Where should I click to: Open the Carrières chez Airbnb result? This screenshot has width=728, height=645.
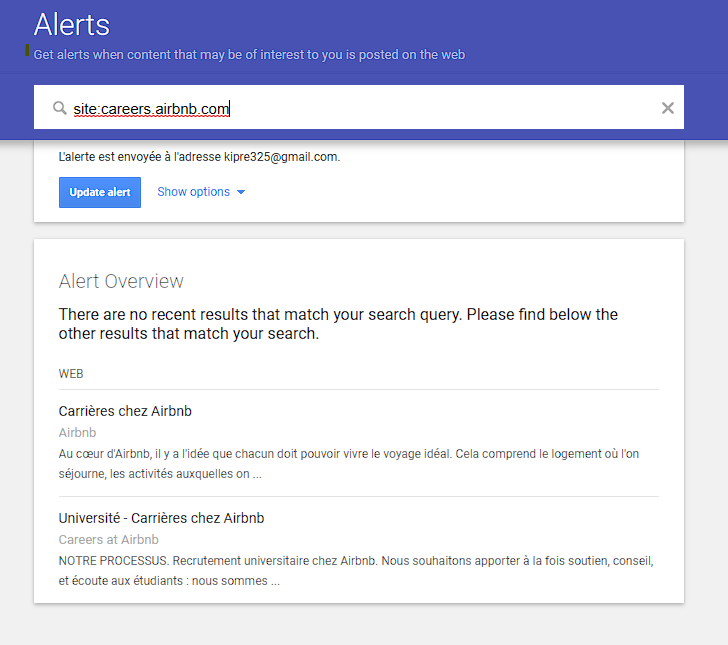coord(125,411)
